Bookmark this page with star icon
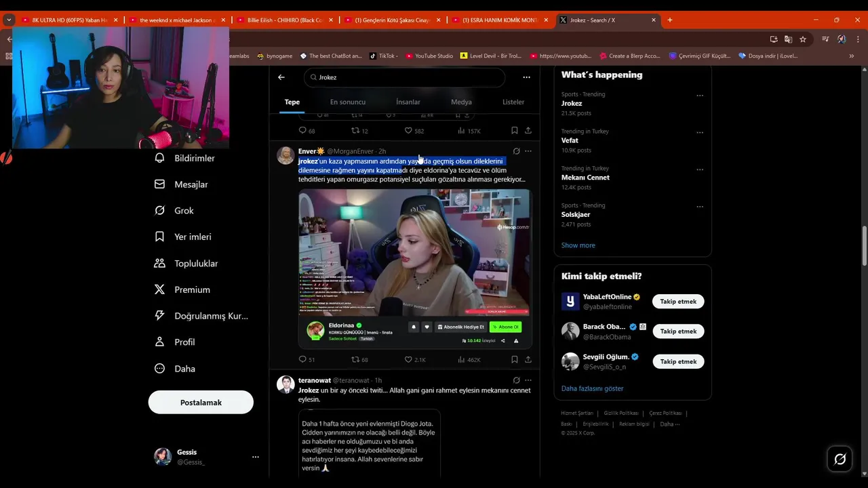The width and height of the screenshot is (868, 488). pos(803,39)
